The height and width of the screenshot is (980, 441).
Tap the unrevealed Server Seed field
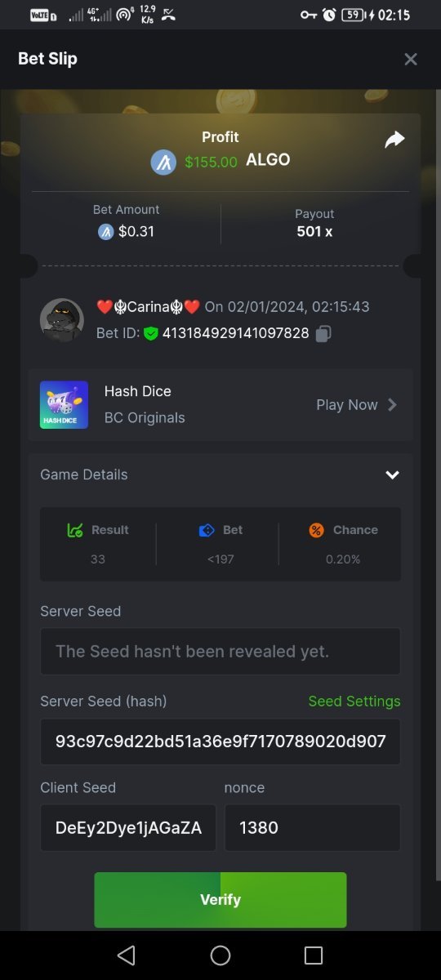[220, 652]
